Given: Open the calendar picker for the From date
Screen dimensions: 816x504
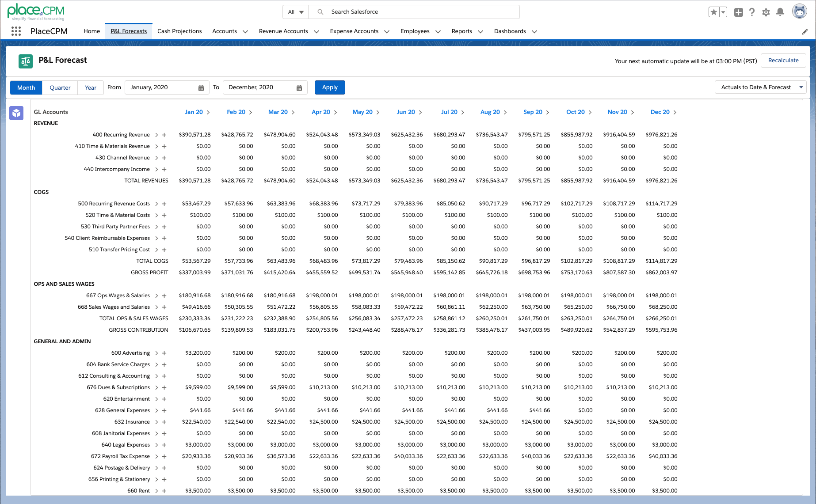Looking at the screenshot, I should (x=201, y=88).
